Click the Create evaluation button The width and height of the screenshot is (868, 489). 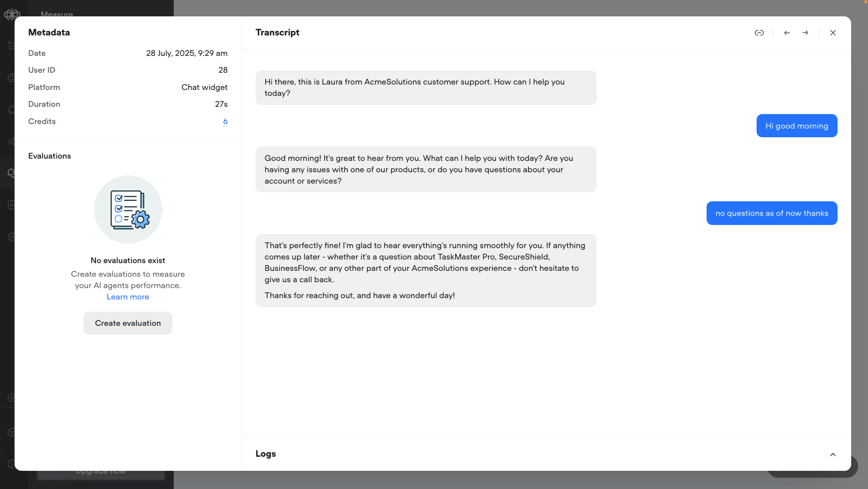click(128, 323)
